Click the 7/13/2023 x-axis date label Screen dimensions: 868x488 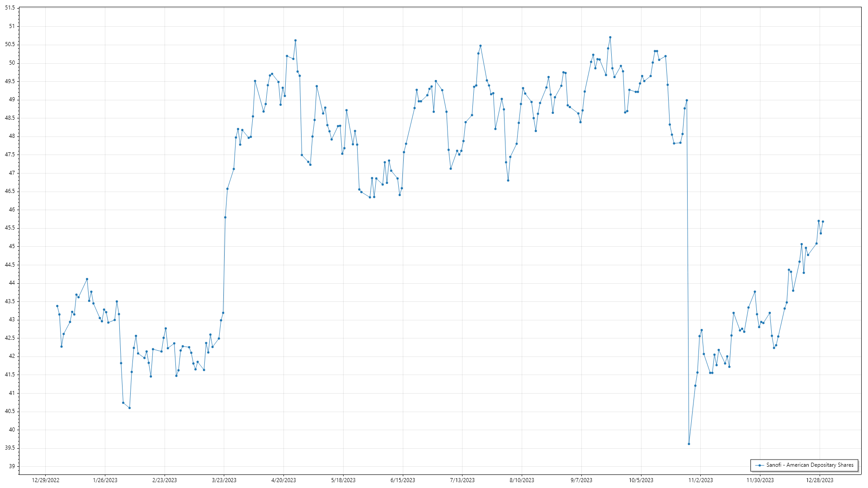[462, 480]
